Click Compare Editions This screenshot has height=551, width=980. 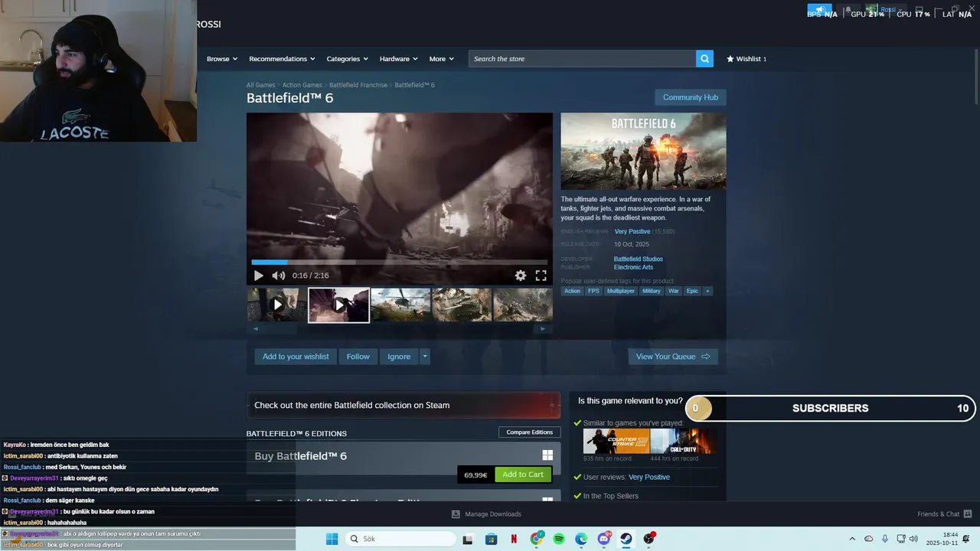(x=530, y=432)
